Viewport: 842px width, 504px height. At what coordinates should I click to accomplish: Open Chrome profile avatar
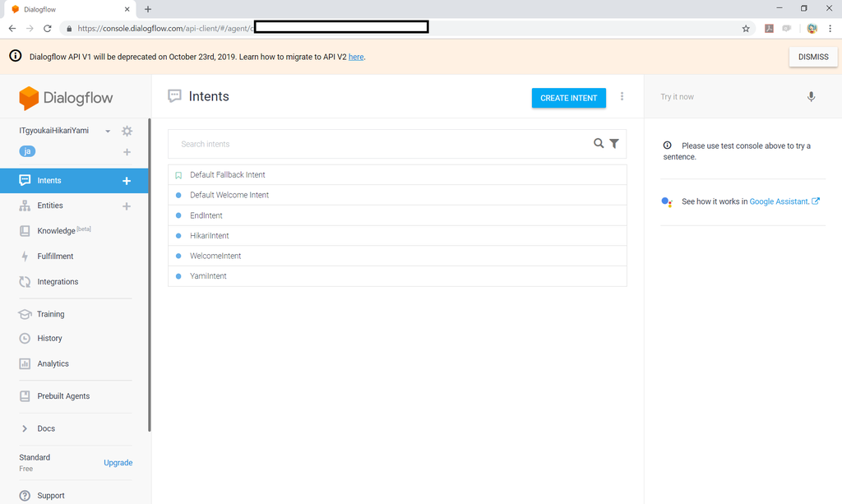pos(812,29)
